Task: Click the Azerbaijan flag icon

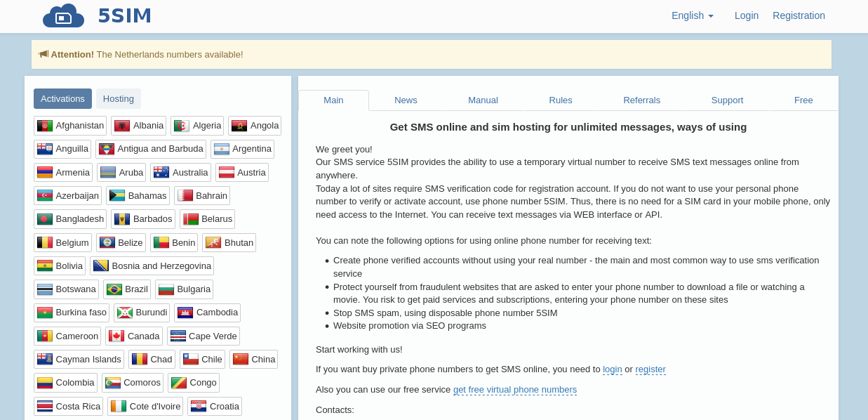Action: coord(45,195)
